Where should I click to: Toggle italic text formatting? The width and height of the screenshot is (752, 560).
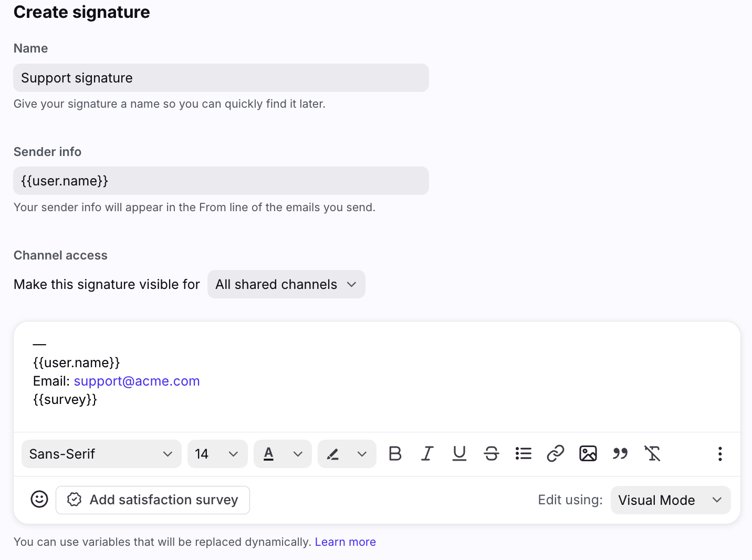427,453
